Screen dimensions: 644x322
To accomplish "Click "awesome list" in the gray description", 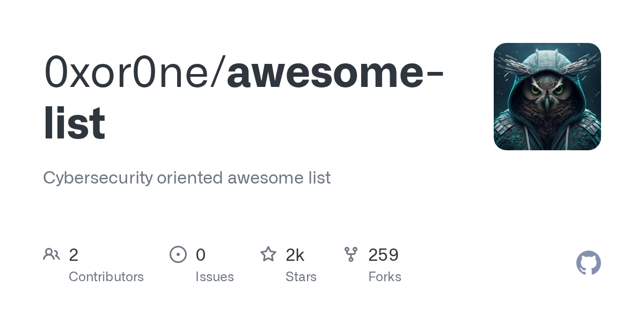I will (279, 178).
